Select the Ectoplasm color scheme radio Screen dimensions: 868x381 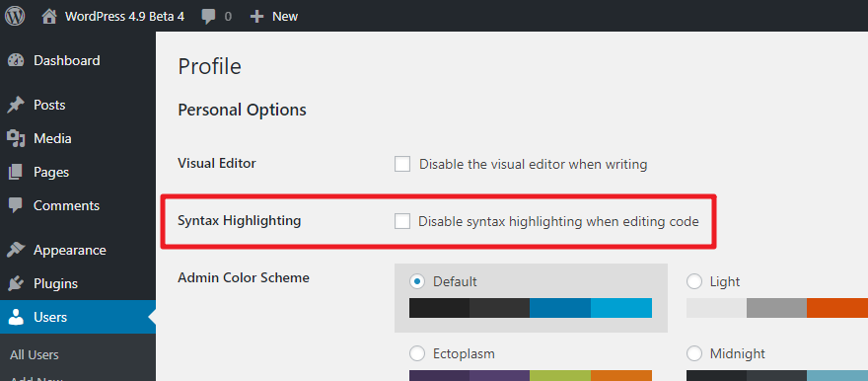tap(417, 353)
